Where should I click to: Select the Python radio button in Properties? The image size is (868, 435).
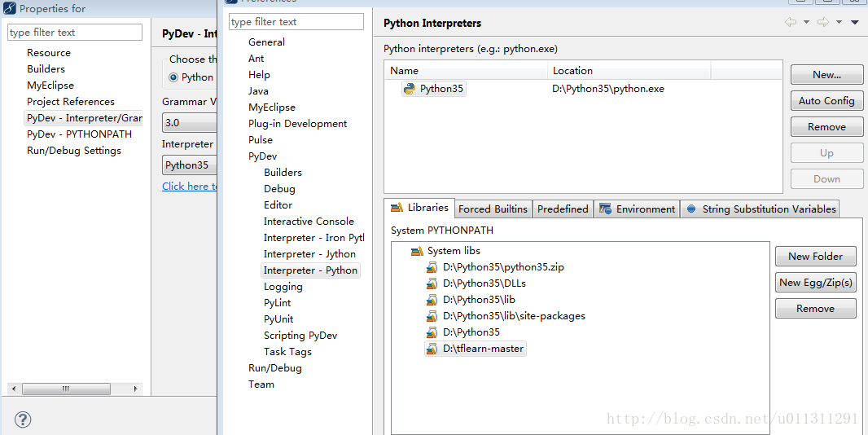pos(173,77)
